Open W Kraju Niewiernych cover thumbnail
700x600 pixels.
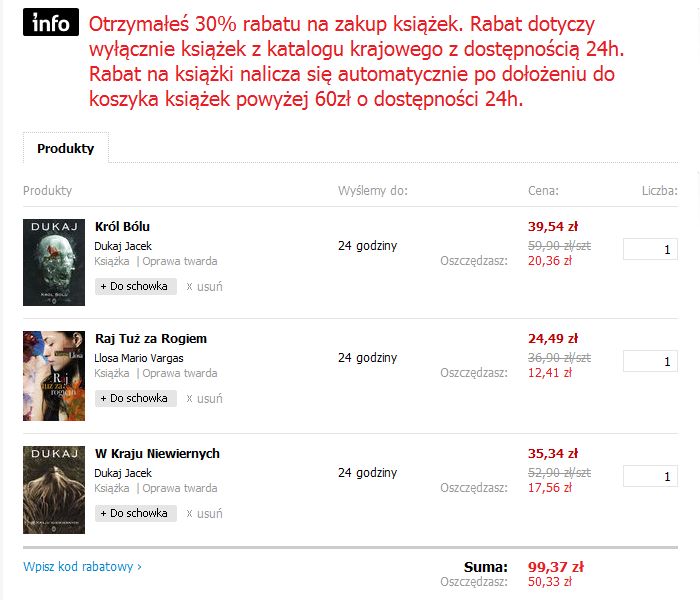[54, 490]
